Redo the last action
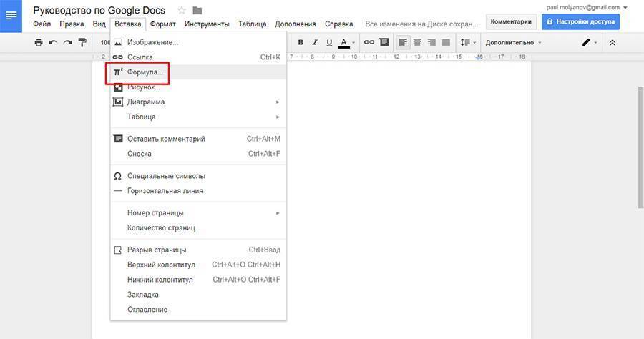Image resolution: width=644 pixels, height=339 pixels. [68, 42]
